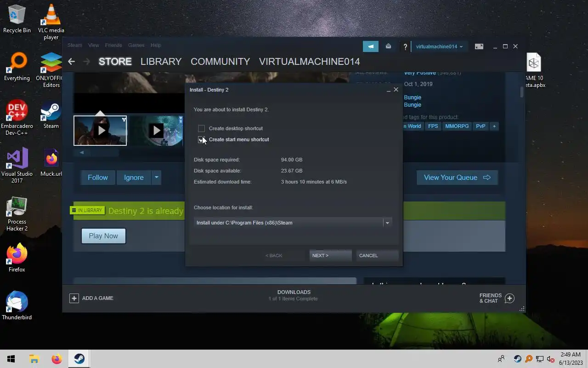Image resolution: width=588 pixels, height=368 pixels.
Task: Click muted volume icon in tray
Action: 551,359
